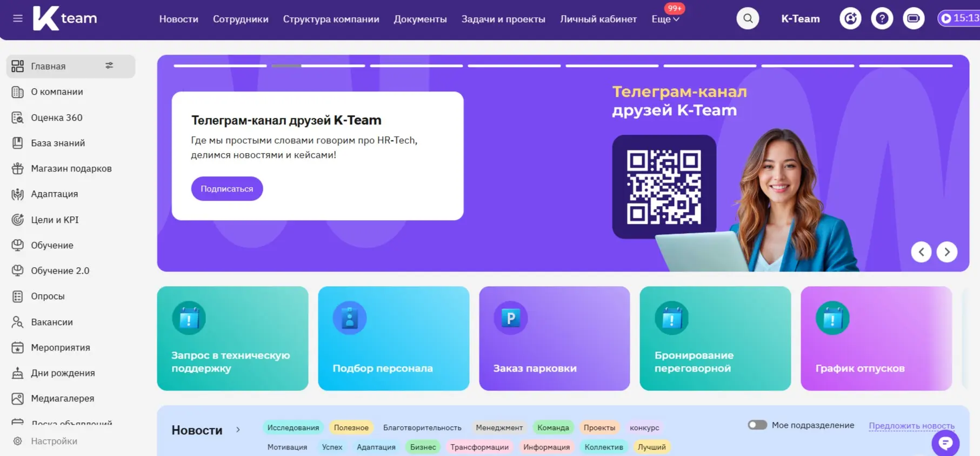Click the Предложить новость link
The height and width of the screenshot is (456, 980).
[x=911, y=426]
